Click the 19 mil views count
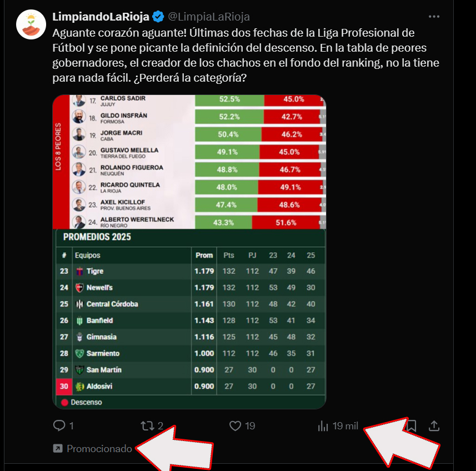Screen dimensions: 476x471 click(345, 426)
